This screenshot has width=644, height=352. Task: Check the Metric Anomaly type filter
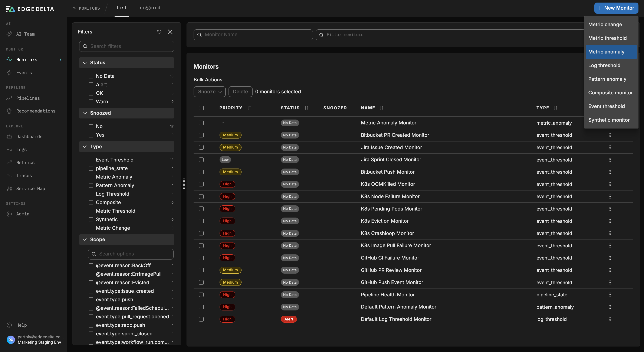91,177
